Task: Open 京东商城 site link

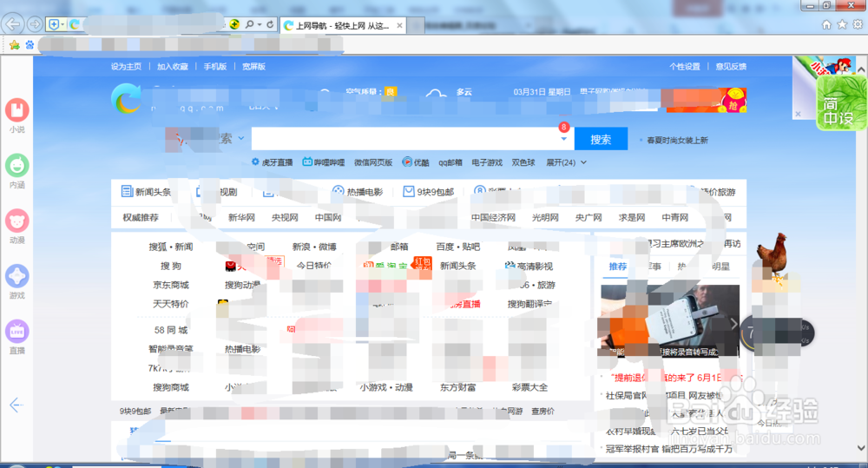Action: pyautogui.click(x=171, y=286)
